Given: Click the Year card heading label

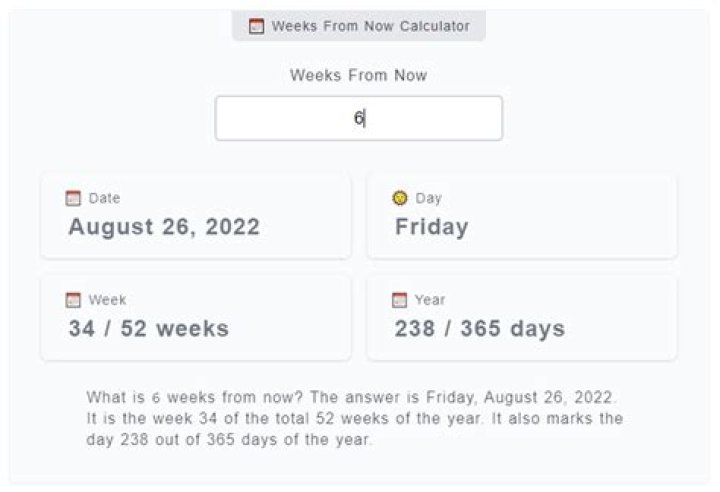Looking at the screenshot, I should point(430,300).
